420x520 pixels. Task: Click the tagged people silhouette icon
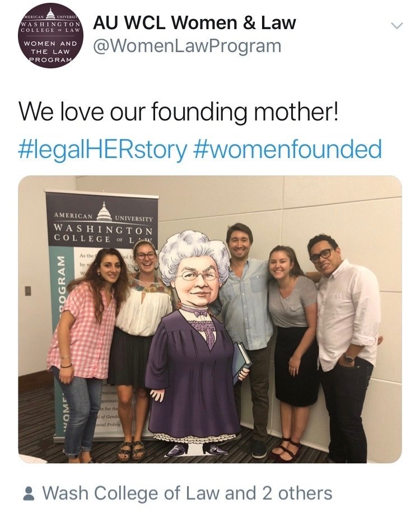[30, 493]
